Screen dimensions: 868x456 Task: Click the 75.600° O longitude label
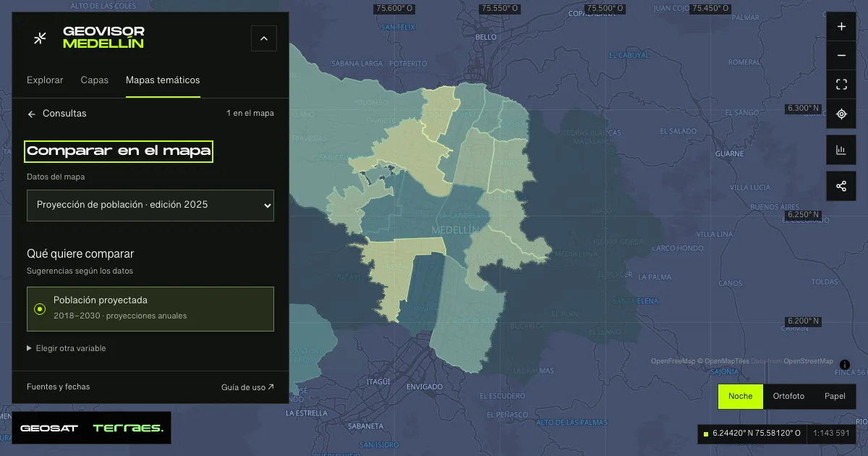394,9
